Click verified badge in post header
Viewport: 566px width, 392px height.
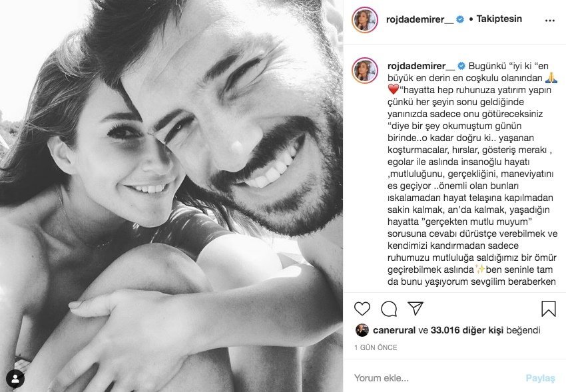(x=460, y=19)
